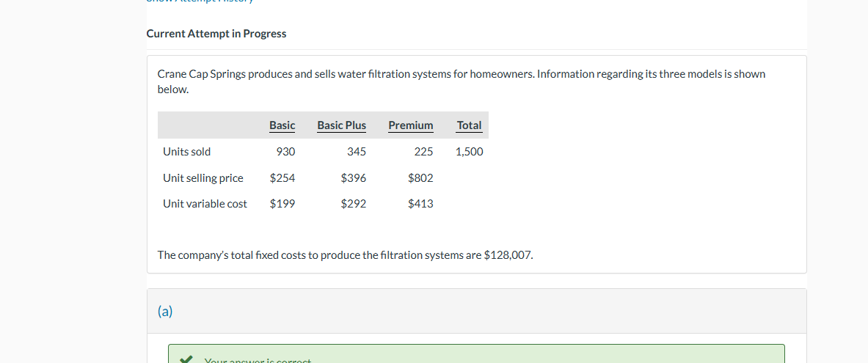Screen dimensions: 868x363
Task: Click the 1,500 total units value
Action: (469, 152)
